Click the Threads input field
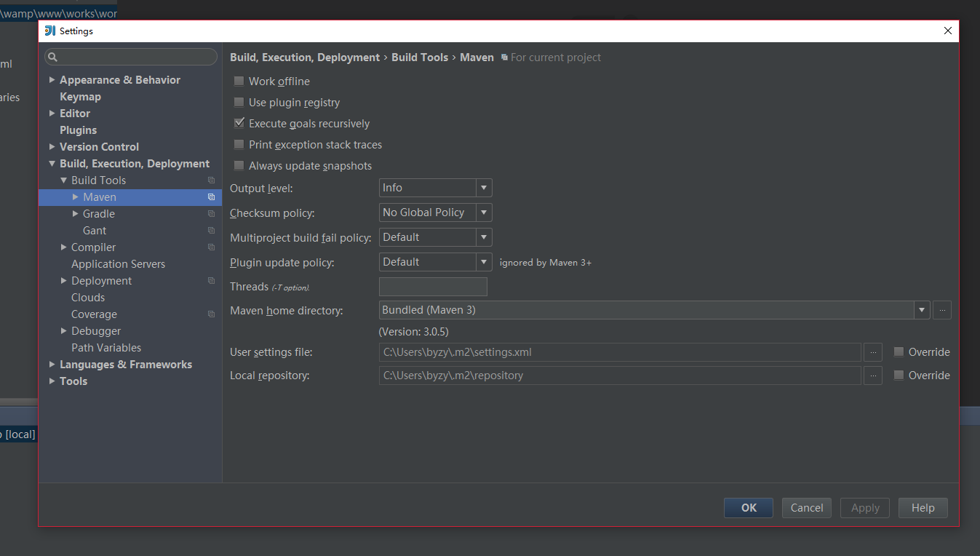This screenshot has width=980, height=556. (x=433, y=287)
